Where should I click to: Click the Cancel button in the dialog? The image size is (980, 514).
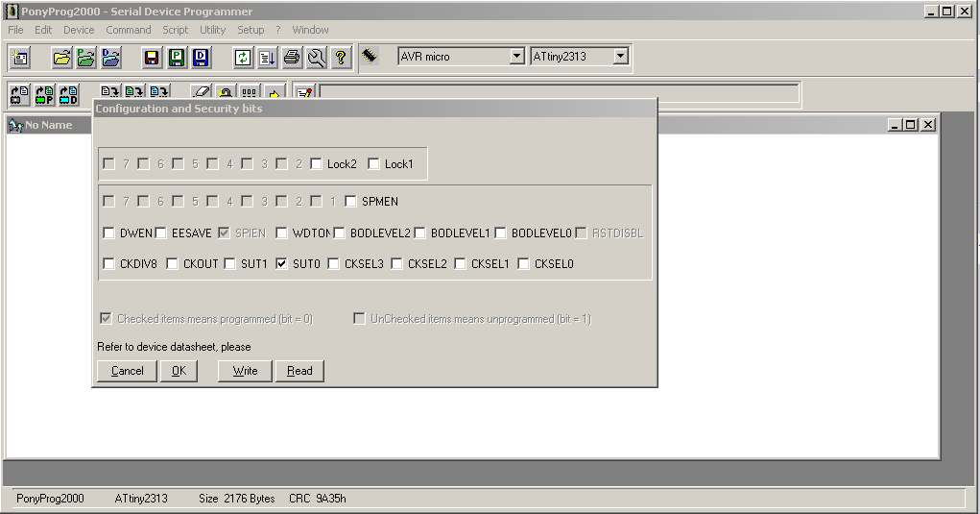(127, 371)
